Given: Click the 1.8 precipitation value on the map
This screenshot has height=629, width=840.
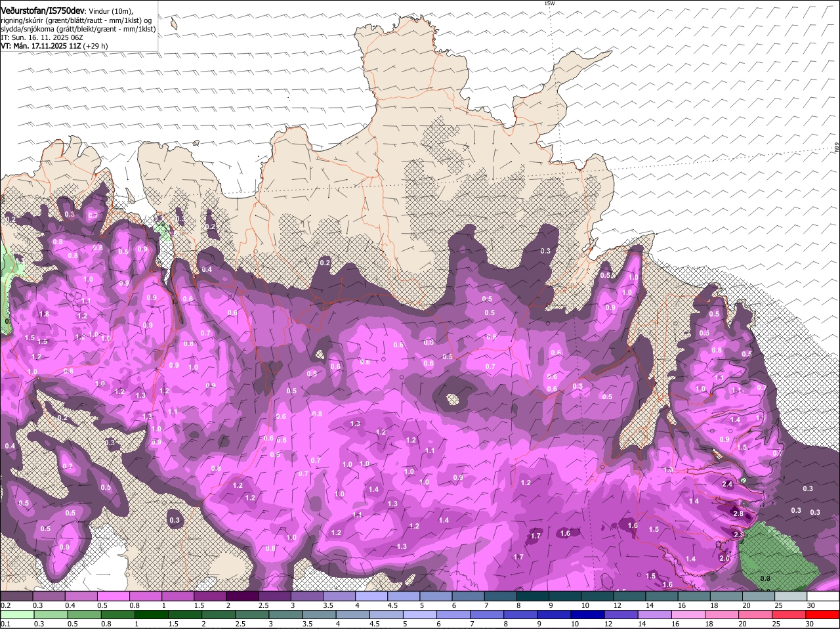Looking at the screenshot, I should click(45, 314).
